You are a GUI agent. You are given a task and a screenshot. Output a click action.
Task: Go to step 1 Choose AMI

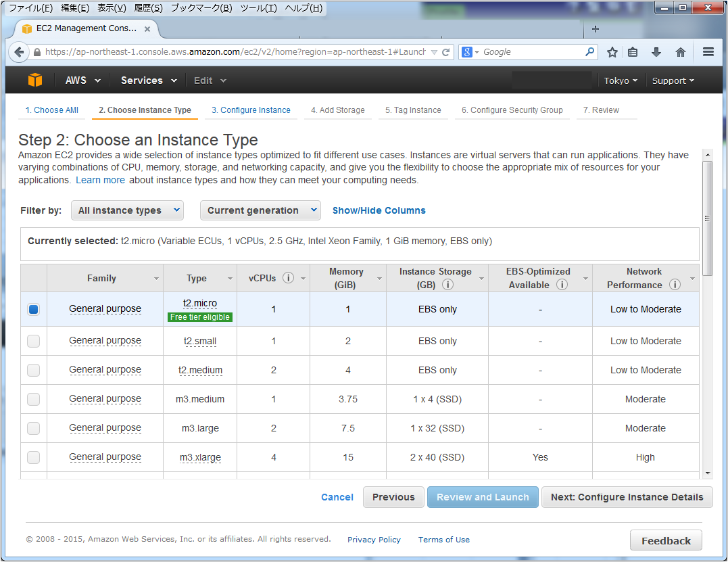point(51,110)
